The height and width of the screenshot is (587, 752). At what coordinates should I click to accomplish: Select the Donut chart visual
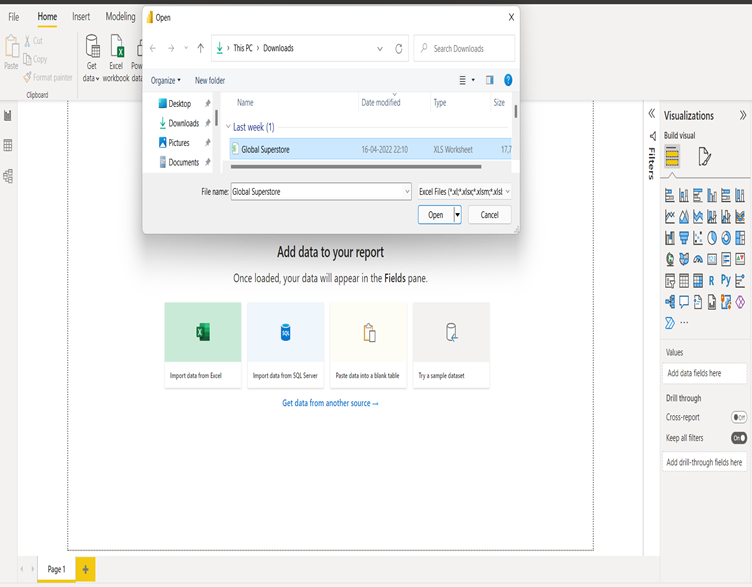click(x=726, y=238)
